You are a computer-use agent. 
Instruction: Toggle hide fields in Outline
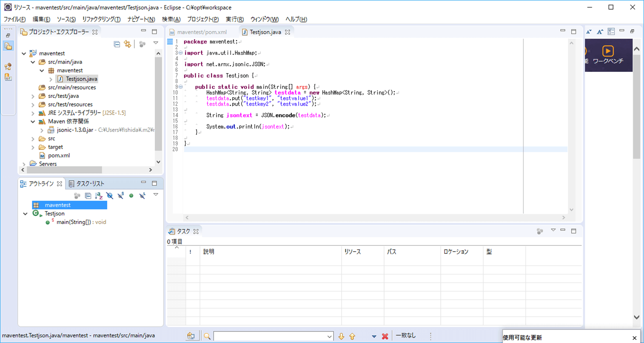[x=110, y=196]
